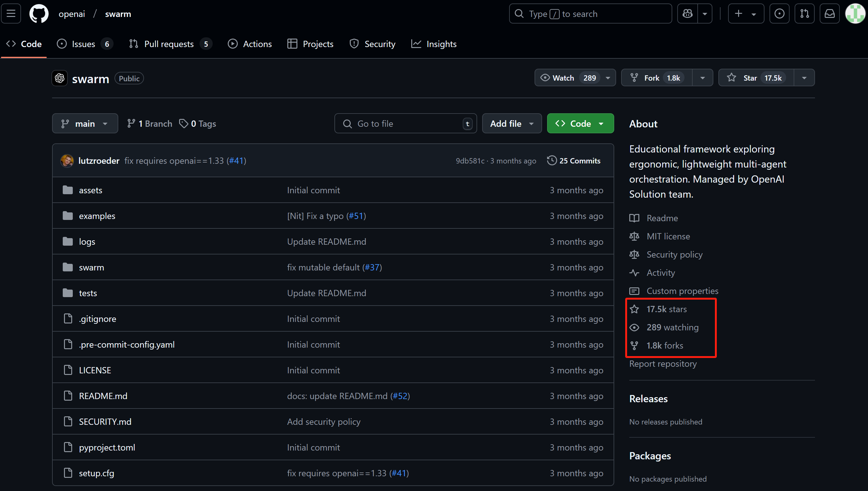Open the Fork options dropdown arrow
The width and height of the screenshot is (868, 491).
pos(702,78)
